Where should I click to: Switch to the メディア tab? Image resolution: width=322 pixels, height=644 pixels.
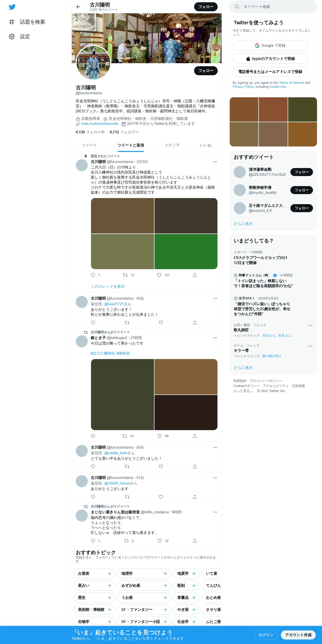pos(172,145)
